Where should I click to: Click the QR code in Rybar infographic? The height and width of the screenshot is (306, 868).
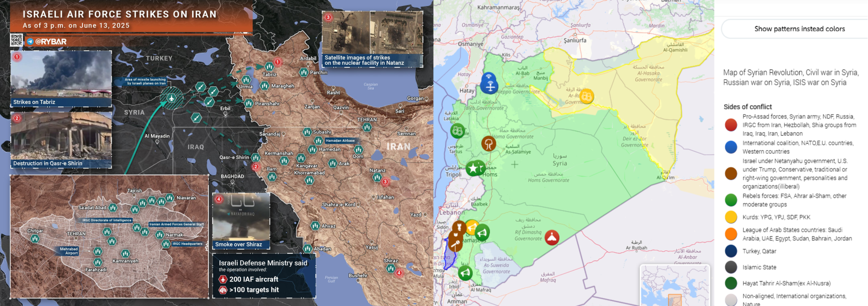tap(16, 41)
